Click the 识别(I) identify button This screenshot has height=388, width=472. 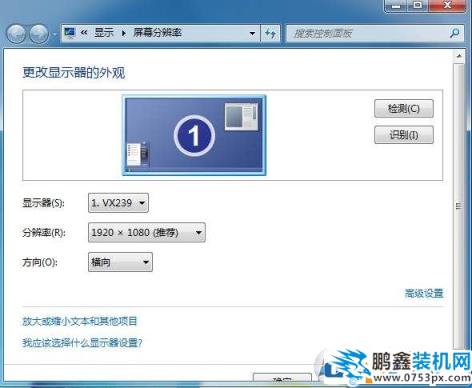pos(404,135)
